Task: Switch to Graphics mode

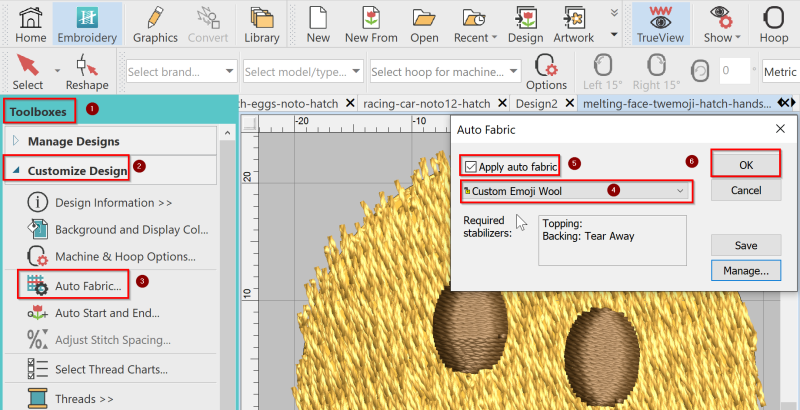Action: 155,24
